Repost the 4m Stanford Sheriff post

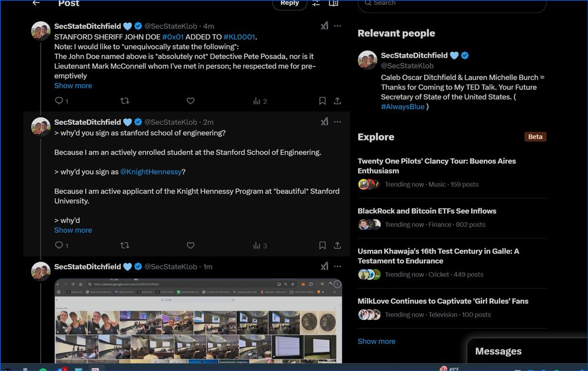[x=125, y=101]
